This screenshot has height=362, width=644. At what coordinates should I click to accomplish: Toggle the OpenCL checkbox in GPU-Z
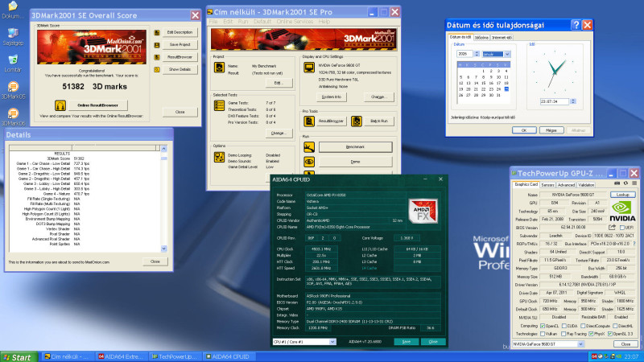[x=543, y=326]
